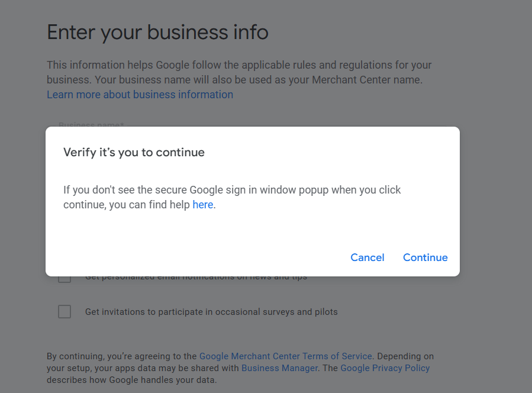Screen dimensions: 532x393
Task: Click the 'This information helps Google' paragraph
Action: 239,72
